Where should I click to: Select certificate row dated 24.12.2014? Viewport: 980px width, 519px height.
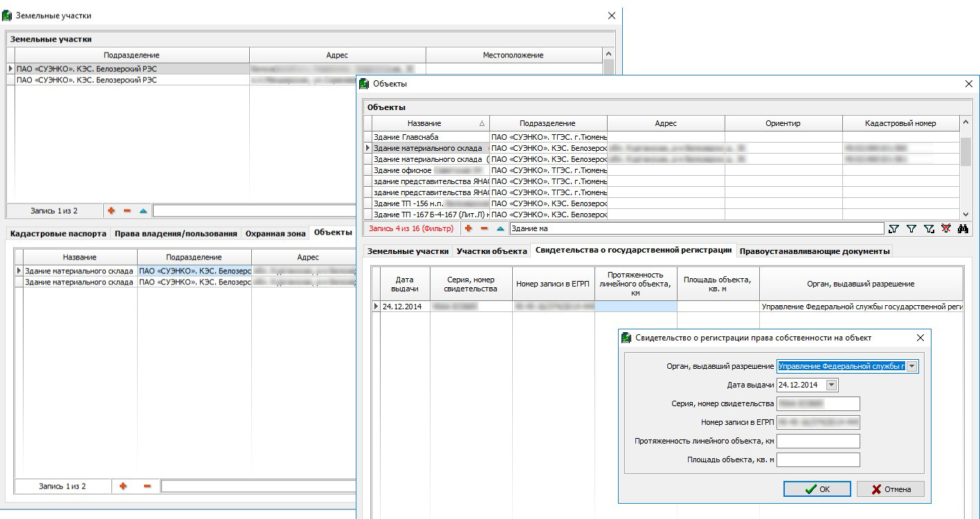[x=668, y=306]
